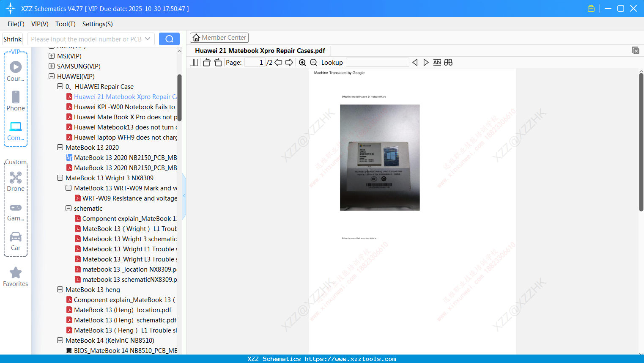Open the Game console category

[x=16, y=212]
